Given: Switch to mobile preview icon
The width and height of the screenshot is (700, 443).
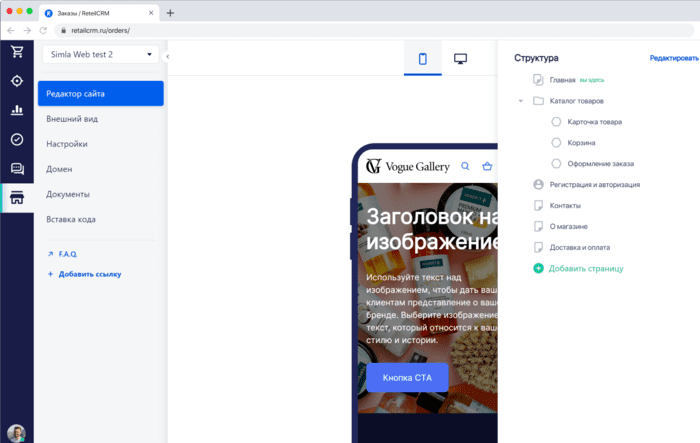Looking at the screenshot, I should coord(422,59).
